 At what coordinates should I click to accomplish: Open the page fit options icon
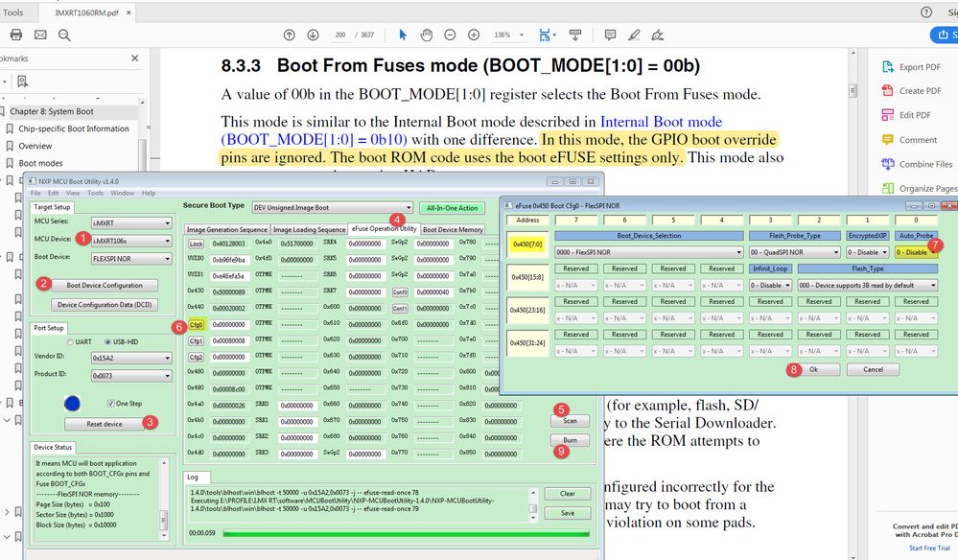coord(547,35)
